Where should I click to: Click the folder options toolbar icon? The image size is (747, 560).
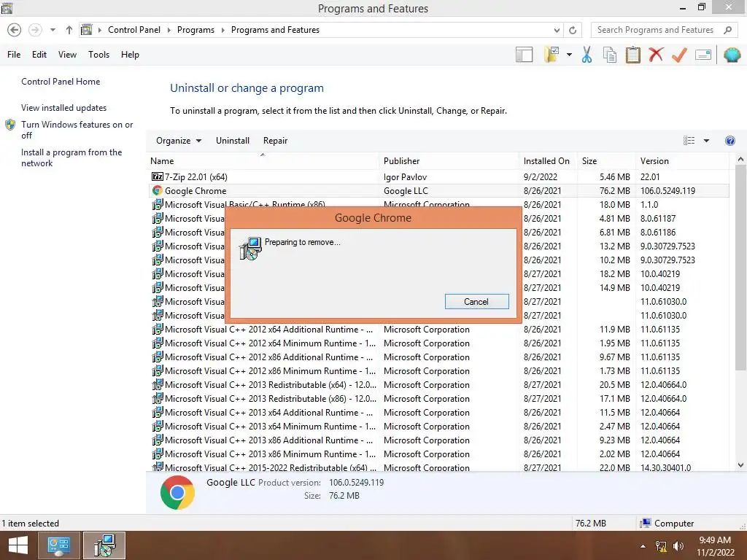click(551, 55)
